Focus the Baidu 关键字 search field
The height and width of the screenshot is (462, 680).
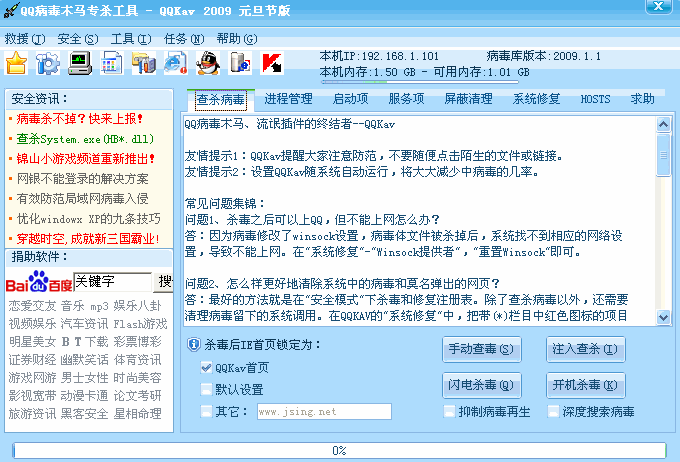click(x=113, y=282)
